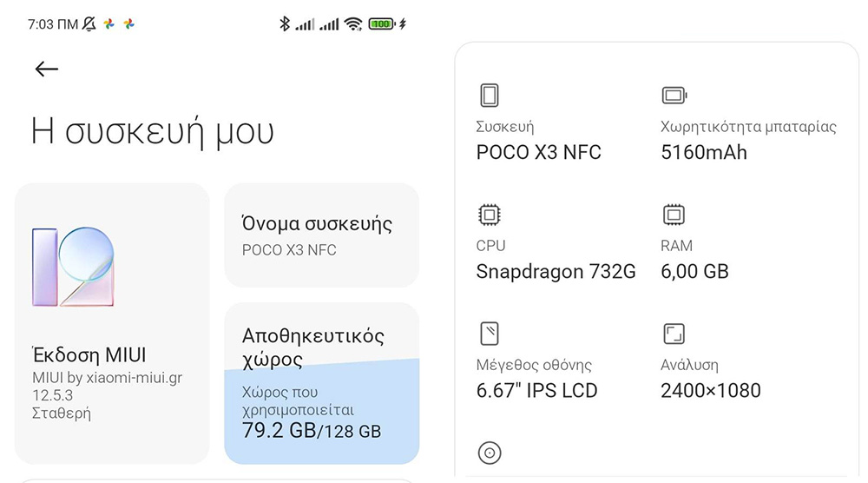Screen dimensions: 868x483
Task: Click the screen size icon
Action: pyautogui.click(x=490, y=334)
